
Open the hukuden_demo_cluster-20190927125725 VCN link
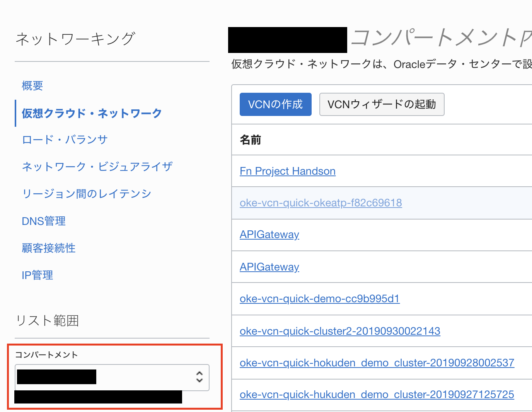377,395
